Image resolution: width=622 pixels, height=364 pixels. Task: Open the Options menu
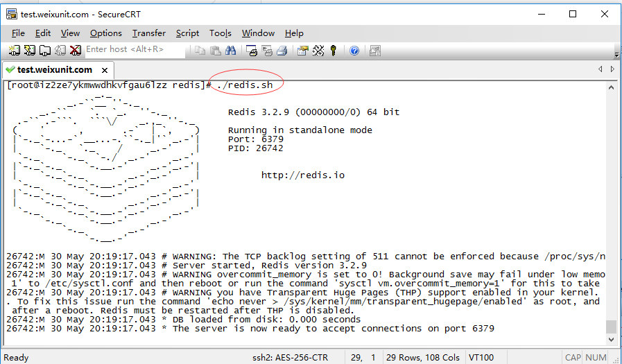point(106,33)
